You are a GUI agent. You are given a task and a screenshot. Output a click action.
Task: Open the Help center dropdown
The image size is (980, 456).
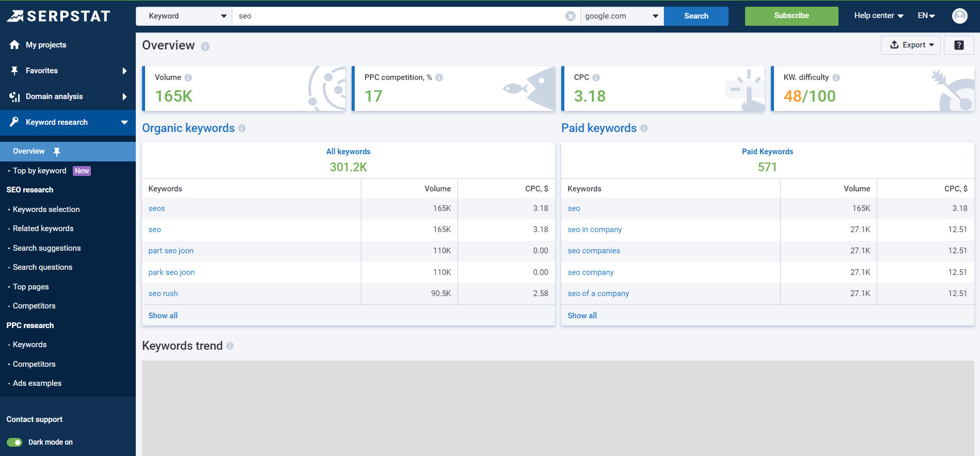click(x=879, y=16)
